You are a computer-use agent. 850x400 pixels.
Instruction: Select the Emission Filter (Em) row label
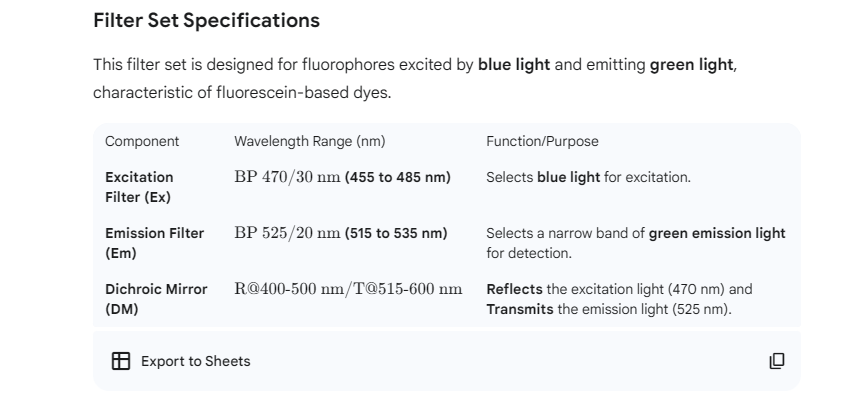(154, 243)
